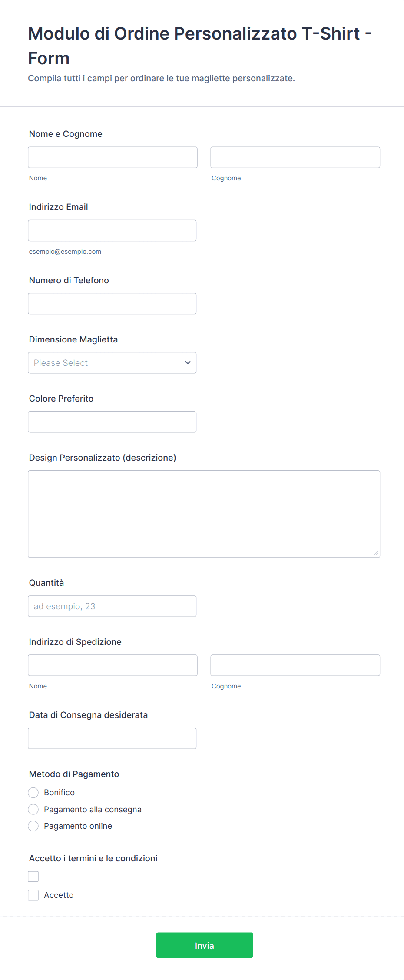
Task: Click the Numero di Telefono field
Action: 112,303
